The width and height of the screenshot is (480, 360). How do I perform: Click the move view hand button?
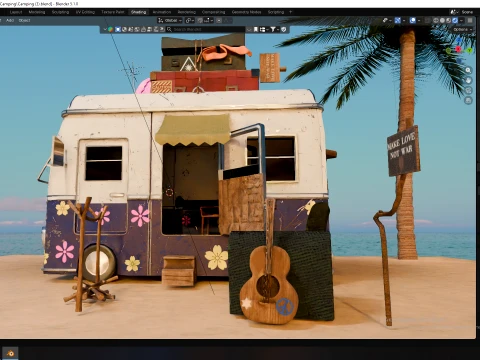468,80
